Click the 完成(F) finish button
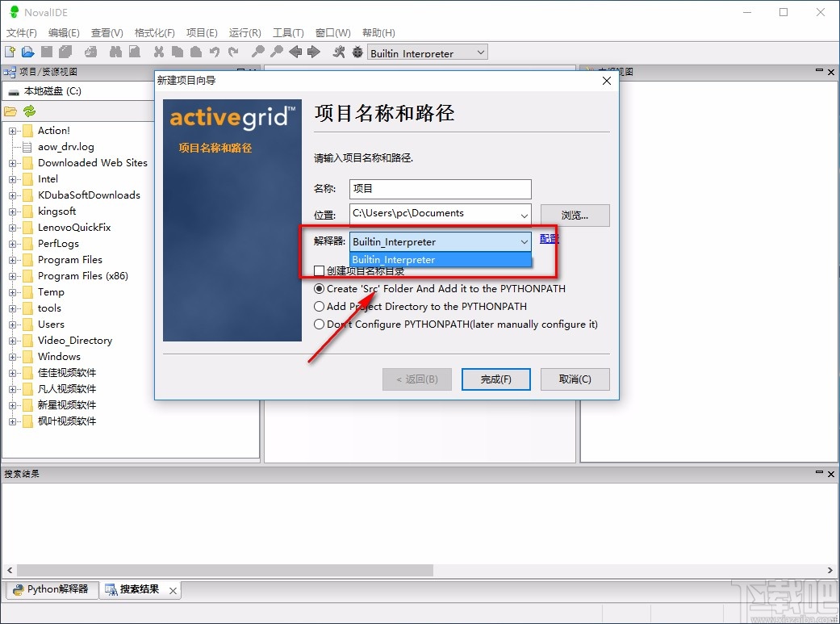 pyautogui.click(x=495, y=379)
